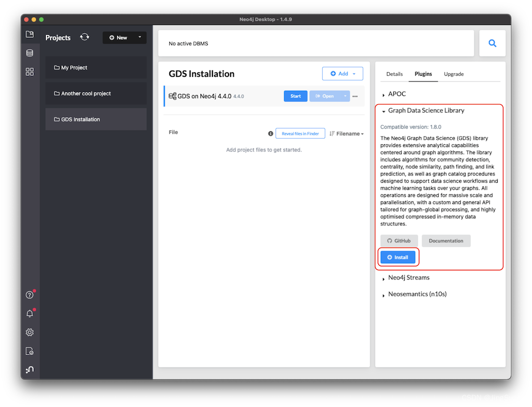This screenshot has height=407, width=532.
Task: Expand the Neo4j Streams plugin section
Action: [405, 277]
